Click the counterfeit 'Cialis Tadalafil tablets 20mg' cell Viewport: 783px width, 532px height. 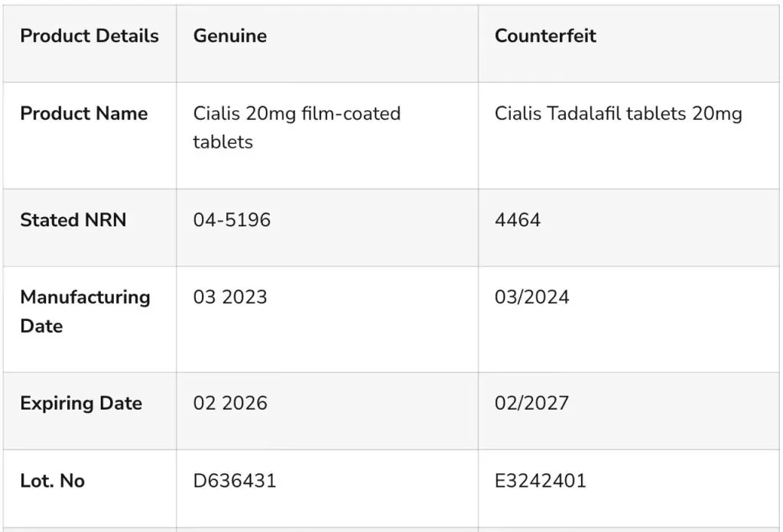coord(618,114)
